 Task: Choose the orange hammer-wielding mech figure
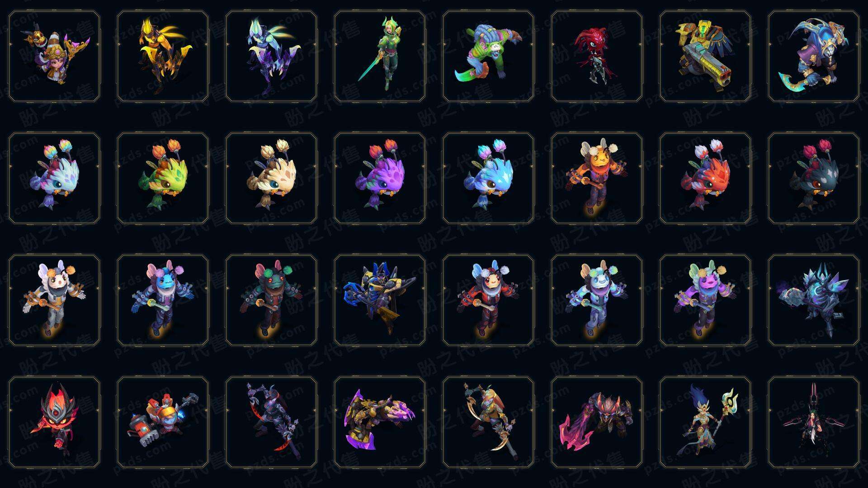(x=162, y=422)
